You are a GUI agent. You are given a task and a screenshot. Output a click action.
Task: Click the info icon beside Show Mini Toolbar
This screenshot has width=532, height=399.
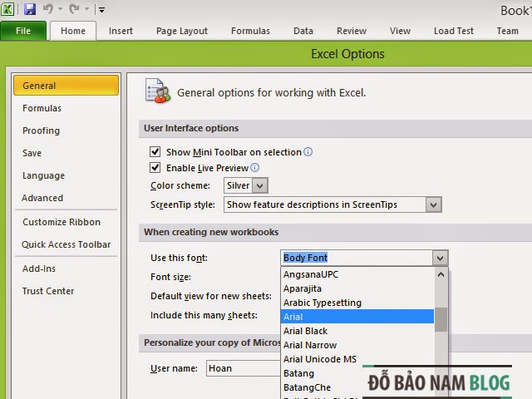click(308, 151)
